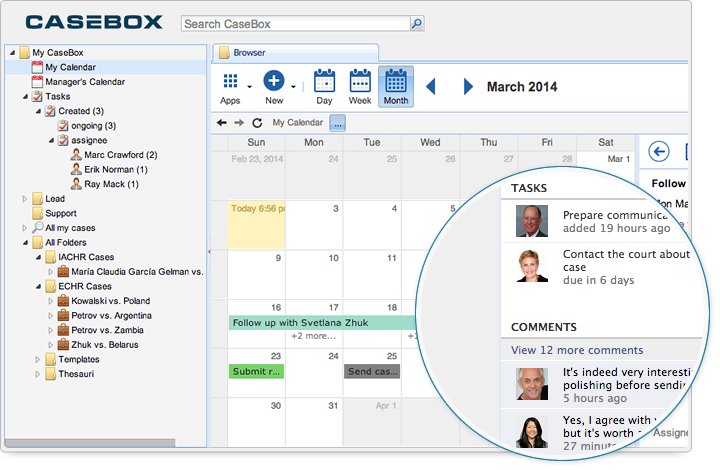Collapse the My CaseBox root node
The height and width of the screenshot is (470, 720).
pyautogui.click(x=12, y=53)
